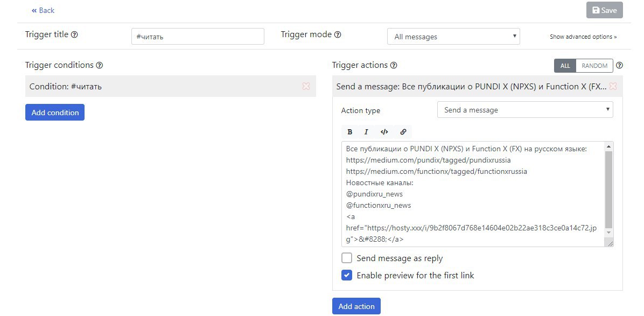
Task: Click the message text area scrollbar
Action: (x=608, y=189)
